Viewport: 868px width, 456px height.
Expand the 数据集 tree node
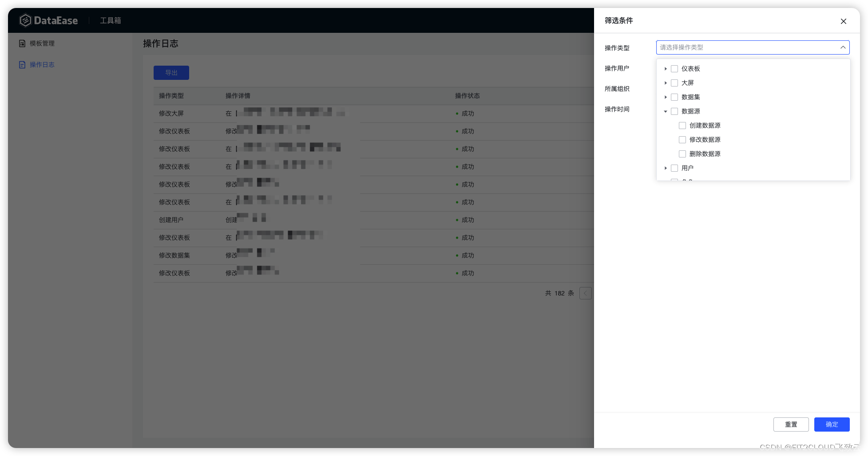point(666,97)
